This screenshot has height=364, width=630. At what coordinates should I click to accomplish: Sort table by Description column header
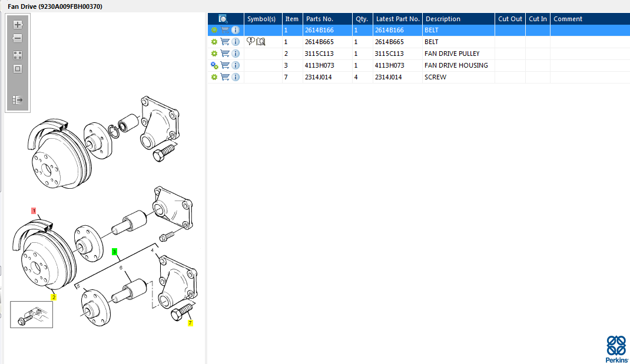tap(443, 19)
